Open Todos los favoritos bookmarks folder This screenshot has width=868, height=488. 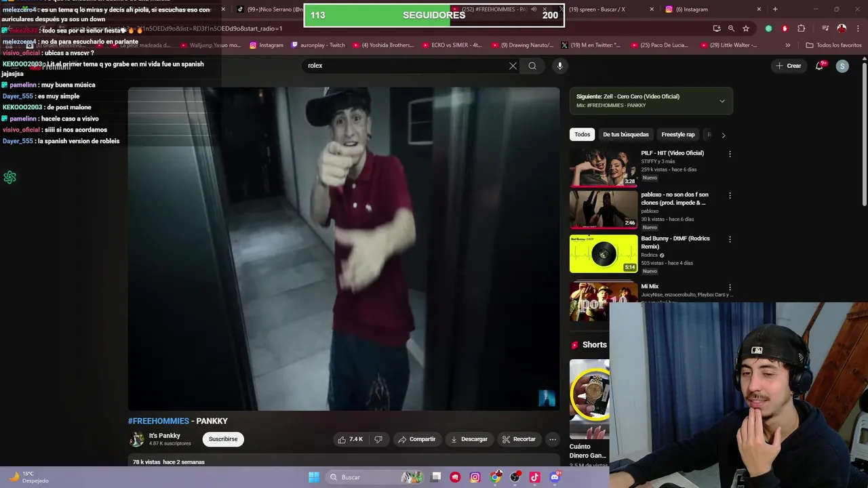[833, 45]
